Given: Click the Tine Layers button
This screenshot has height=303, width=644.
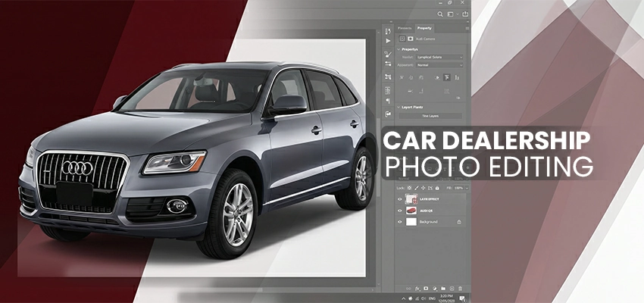Looking at the screenshot, I should (430, 116).
